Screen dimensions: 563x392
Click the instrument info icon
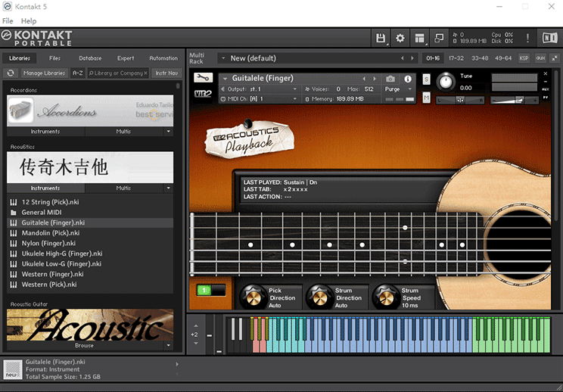[408, 79]
